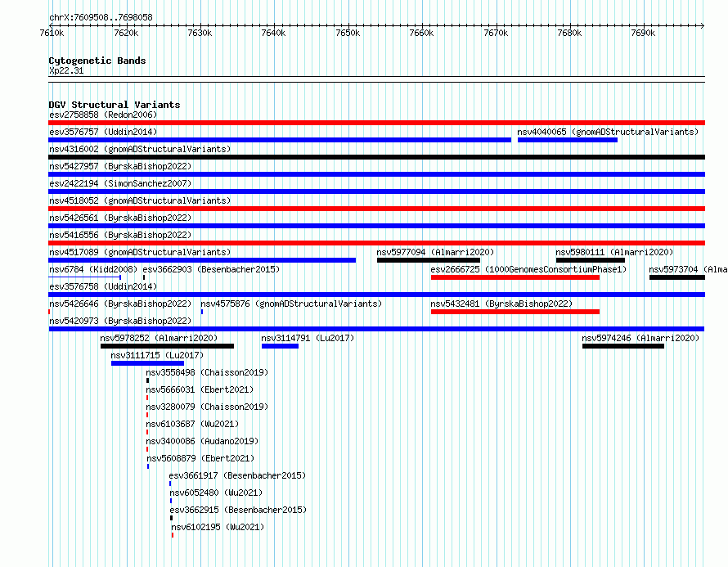The height and width of the screenshot is (567, 728).
Task: Select the blue nsv4517089 variant bar
Action: pyautogui.click(x=202, y=260)
